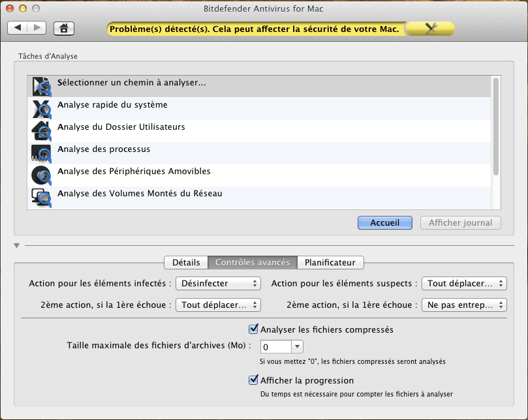
Task: Uncheck Afficher la progression checkbox
Action: click(x=253, y=380)
